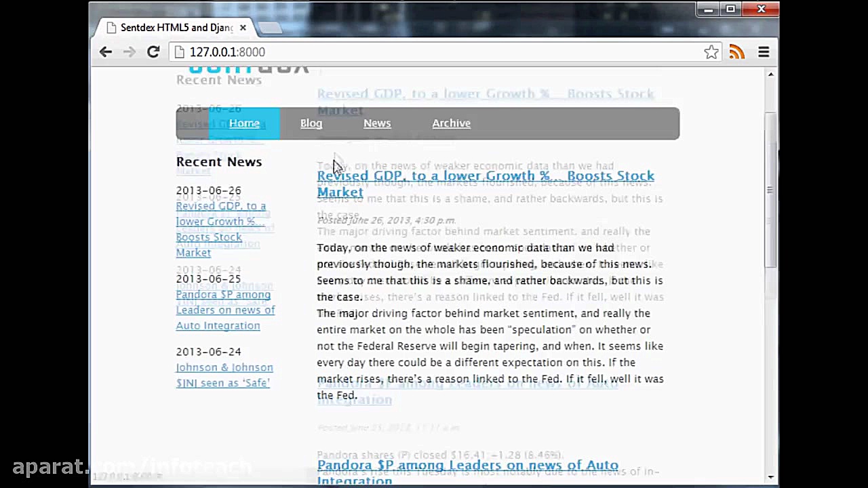Open the RSS feed extension icon
The image size is (868, 488).
(737, 52)
